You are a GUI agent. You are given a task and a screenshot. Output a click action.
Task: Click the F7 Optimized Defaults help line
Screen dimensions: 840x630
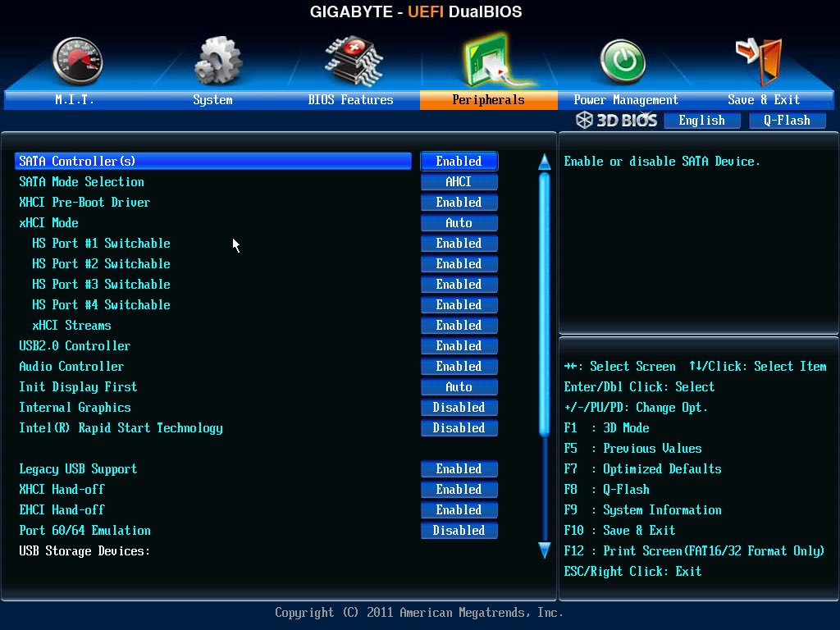[x=643, y=468]
